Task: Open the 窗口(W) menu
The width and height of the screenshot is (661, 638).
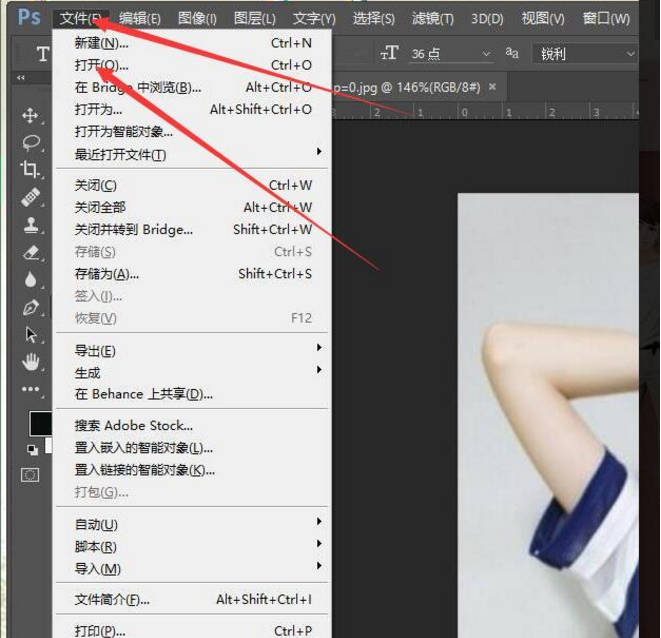Action: coord(606,19)
